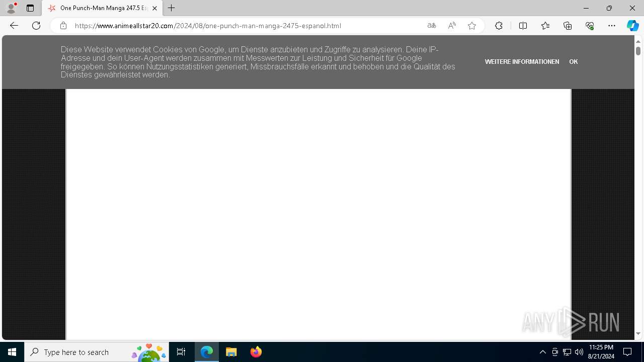Show translate options for this page
This screenshot has width=644, height=362.
coord(432,26)
